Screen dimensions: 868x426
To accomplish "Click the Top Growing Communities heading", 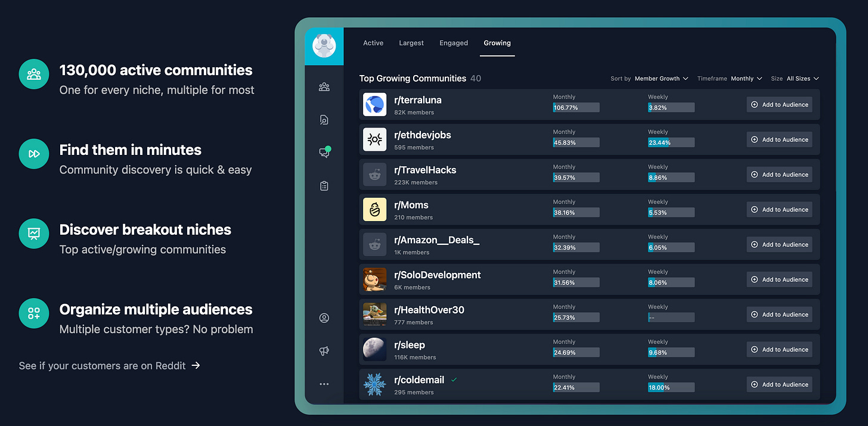I will [413, 79].
